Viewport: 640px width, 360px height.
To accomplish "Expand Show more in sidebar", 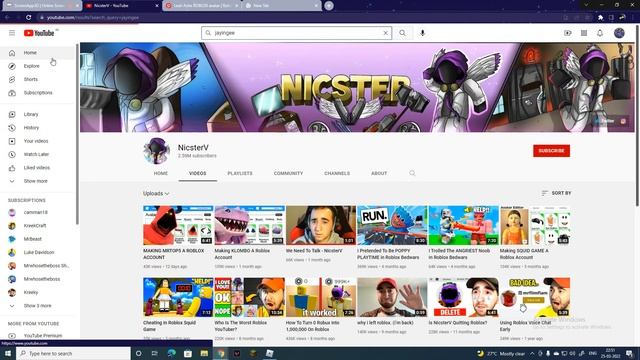I will pos(38,181).
